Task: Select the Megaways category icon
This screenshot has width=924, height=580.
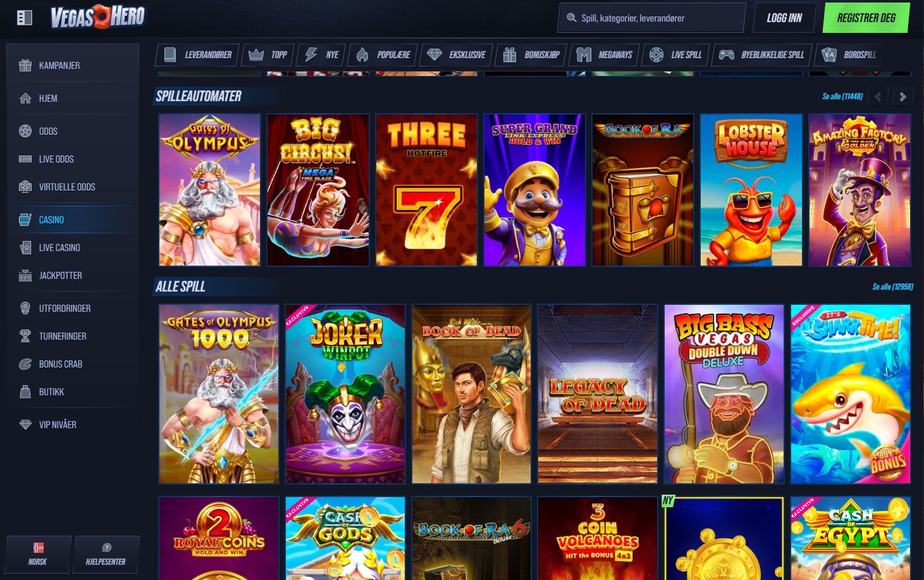Action: [x=582, y=54]
